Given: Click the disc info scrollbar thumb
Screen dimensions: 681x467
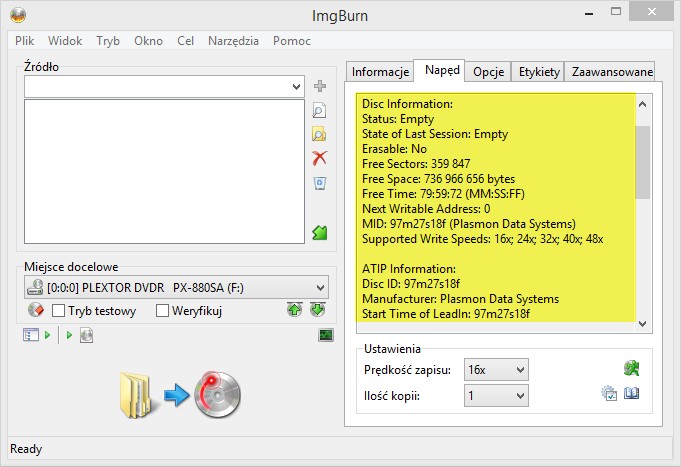Looking at the screenshot, I should [x=643, y=162].
